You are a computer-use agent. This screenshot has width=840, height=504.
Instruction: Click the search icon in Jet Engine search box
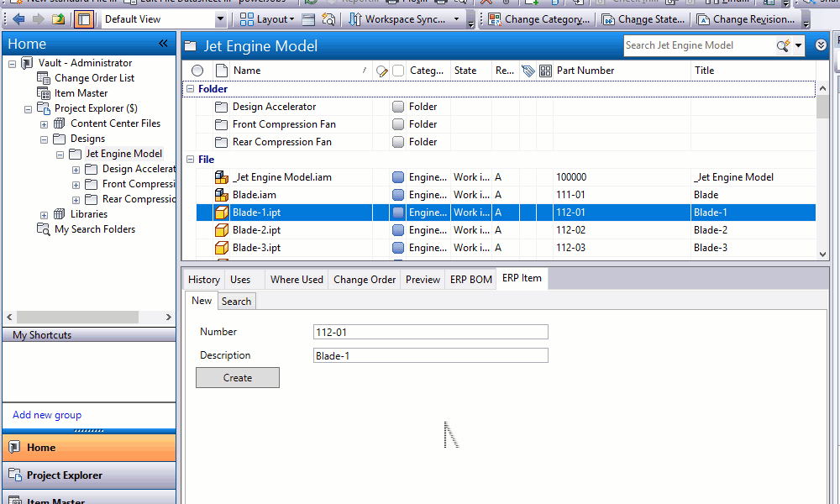pos(783,45)
